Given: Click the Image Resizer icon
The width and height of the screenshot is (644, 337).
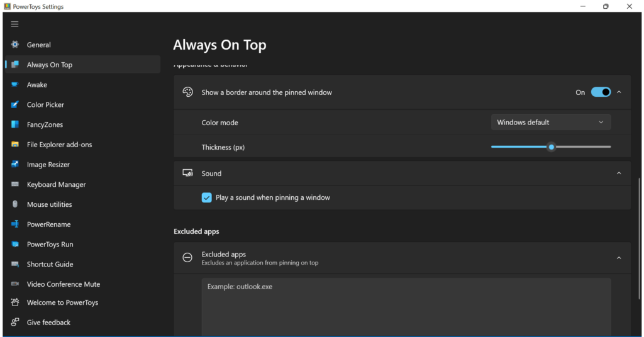Looking at the screenshot, I should tap(15, 164).
